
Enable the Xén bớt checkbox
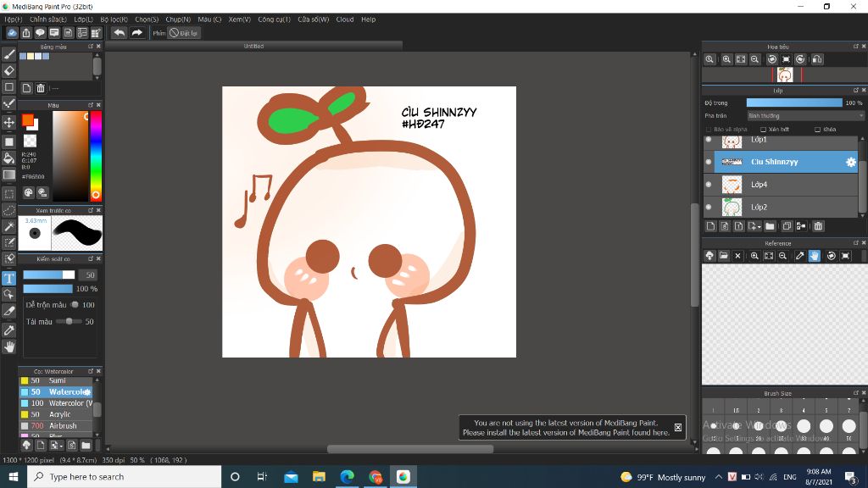[x=764, y=130]
